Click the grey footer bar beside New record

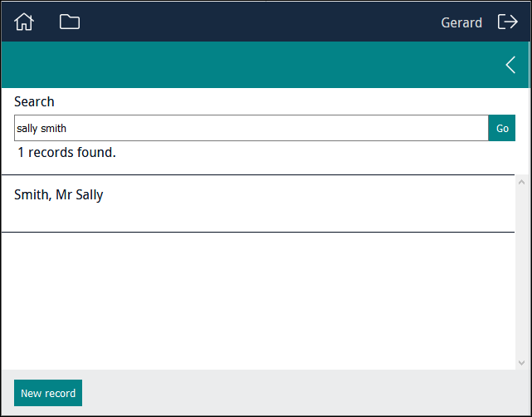click(305, 393)
